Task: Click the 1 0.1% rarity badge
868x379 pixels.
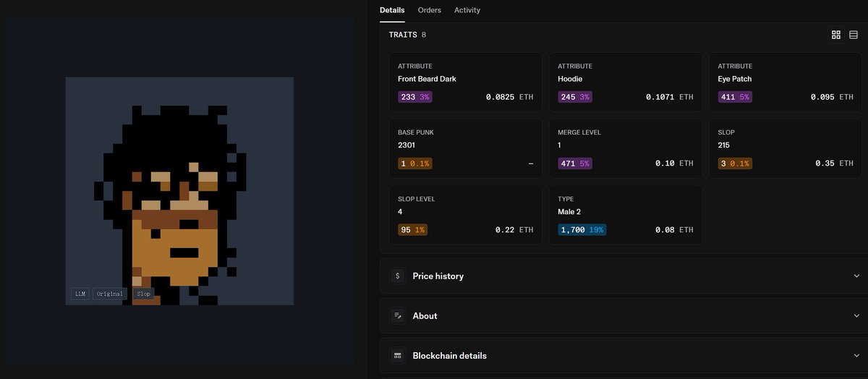Action: pyautogui.click(x=415, y=163)
